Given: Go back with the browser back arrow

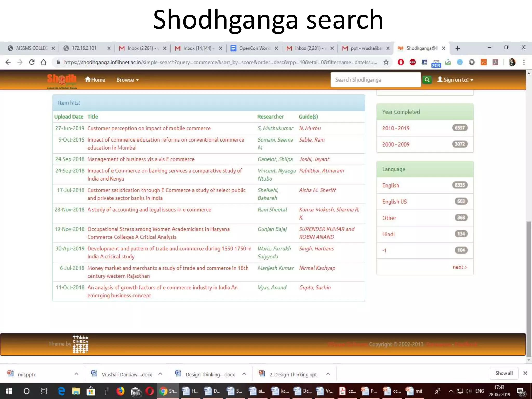Looking at the screenshot, I should (8, 62).
